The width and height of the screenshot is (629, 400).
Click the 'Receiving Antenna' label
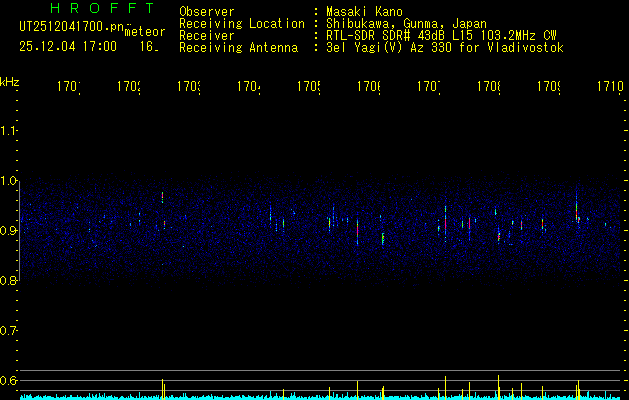(239, 48)
